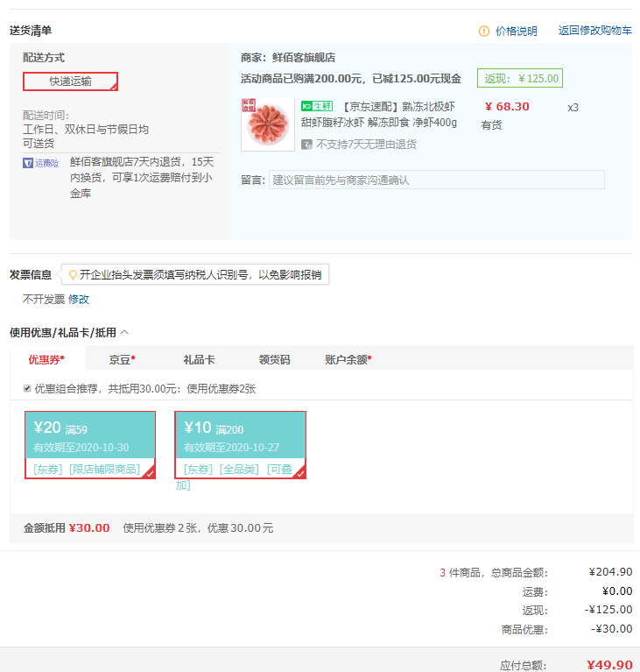Switch to the 京豆 tab
The image size is (640, 672).
coord(122,359)
